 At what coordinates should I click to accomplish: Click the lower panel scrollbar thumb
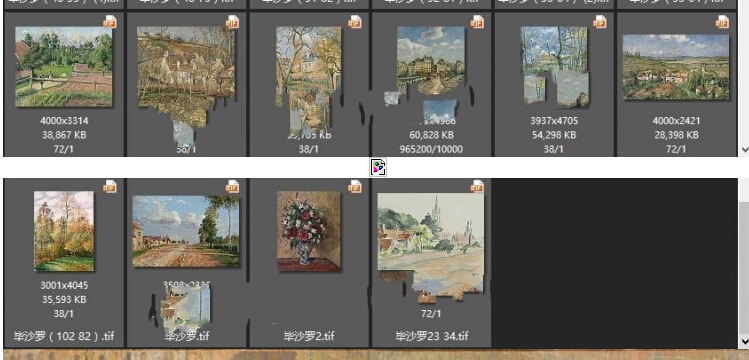click(744, 268)
